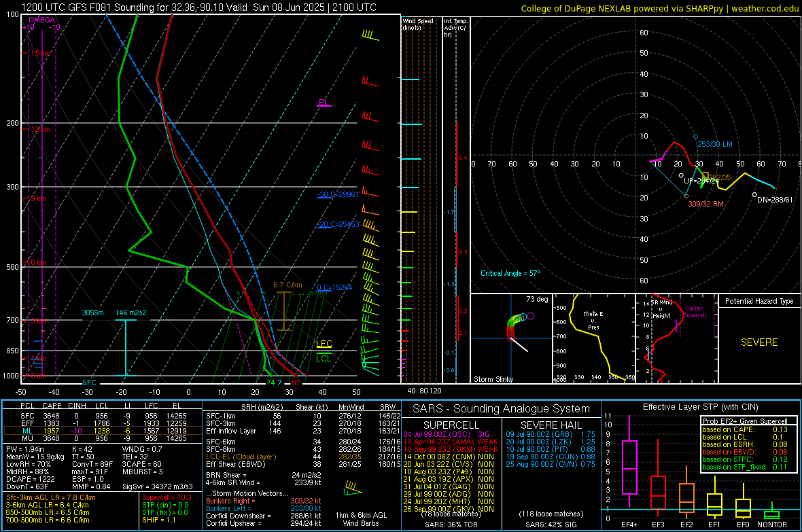Click the 3055m effective inflow label
This screenshot has height=532, width=802.
(92, 313)
